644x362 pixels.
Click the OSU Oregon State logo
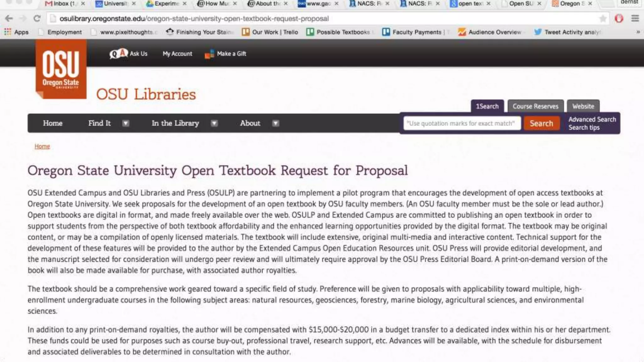coord(61,69)
